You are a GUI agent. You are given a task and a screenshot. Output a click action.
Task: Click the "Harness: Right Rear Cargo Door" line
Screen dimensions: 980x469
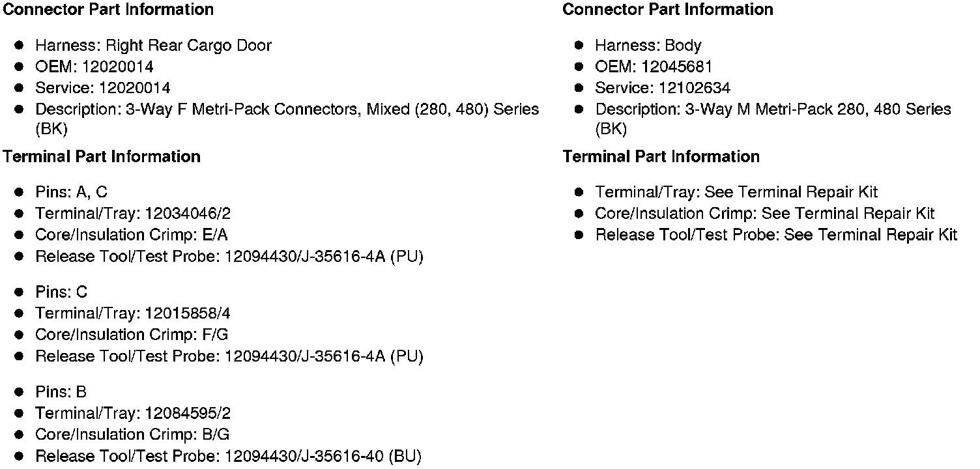click(153, 46)
